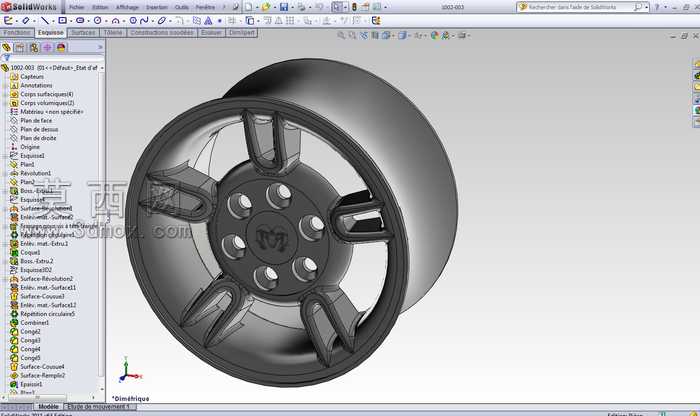Open the ConfigurationManager panel tab
Viewport: 700px width, 416px height.
(34, 47)
